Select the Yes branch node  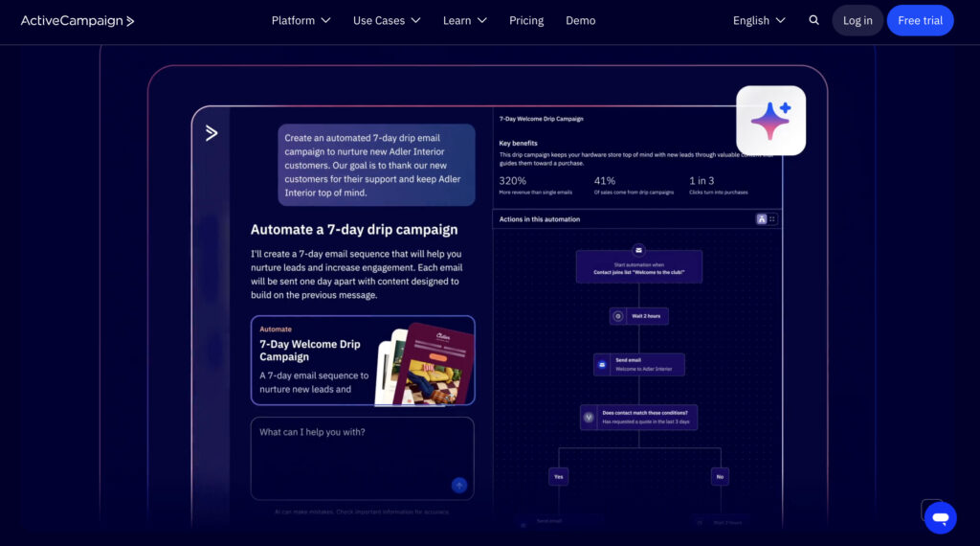click(558, 477)
